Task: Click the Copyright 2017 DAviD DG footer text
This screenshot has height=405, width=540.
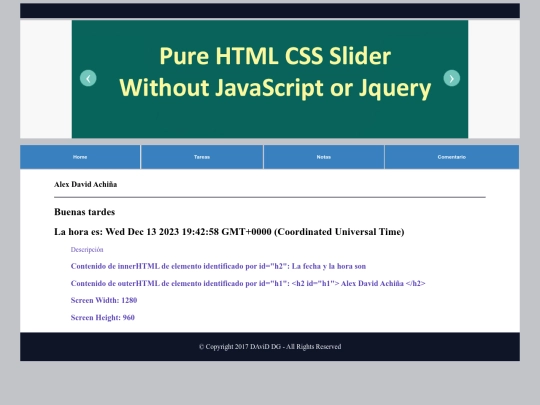Action: [270, 347]
